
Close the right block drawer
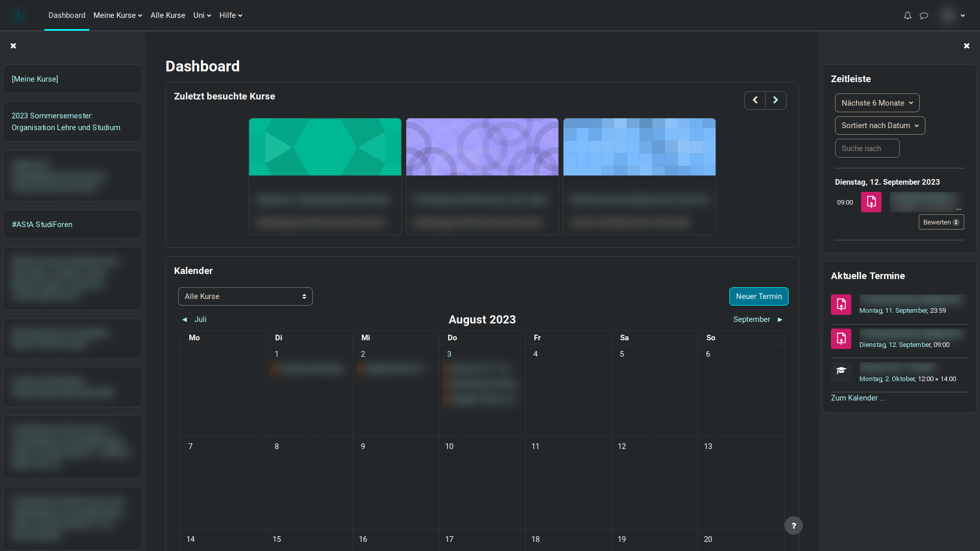click(966, 46)
